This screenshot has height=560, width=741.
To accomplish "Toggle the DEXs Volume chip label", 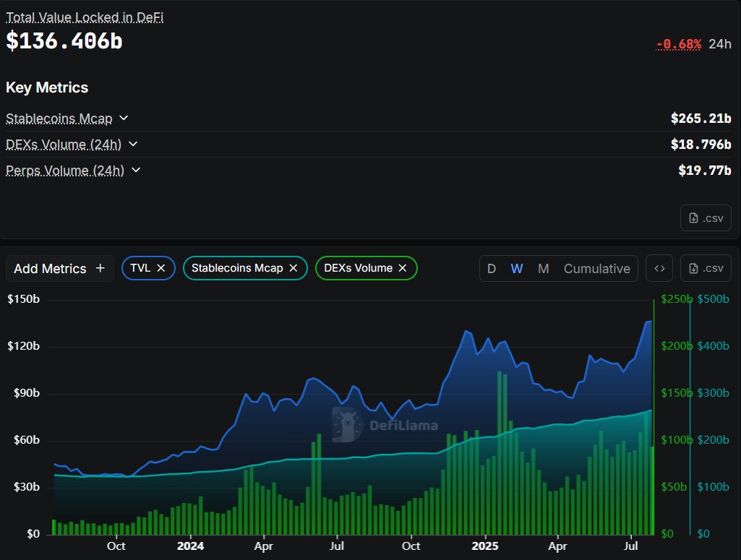I will [359, 268].
